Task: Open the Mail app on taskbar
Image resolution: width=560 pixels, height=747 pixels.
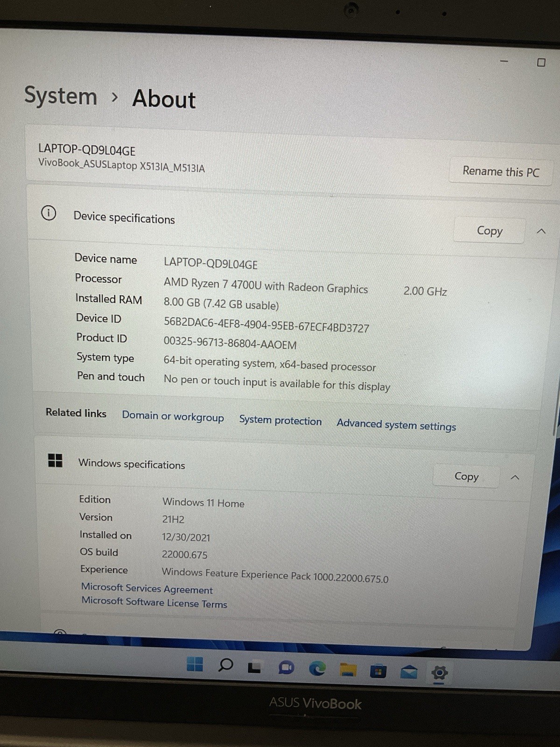Action: (409, 672)
